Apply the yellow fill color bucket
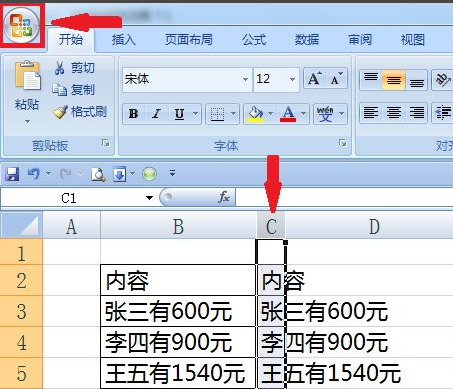The height and width of the screenshot is (389, 453). (255, 114)
